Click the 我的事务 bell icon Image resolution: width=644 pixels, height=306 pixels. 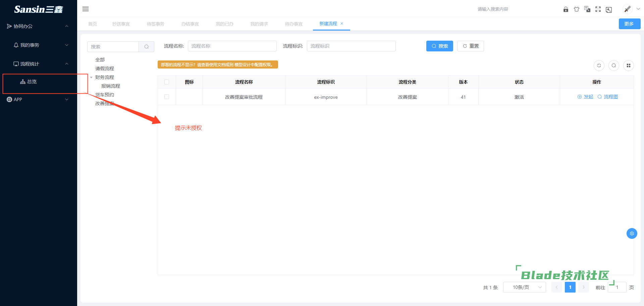coord(16,45)
